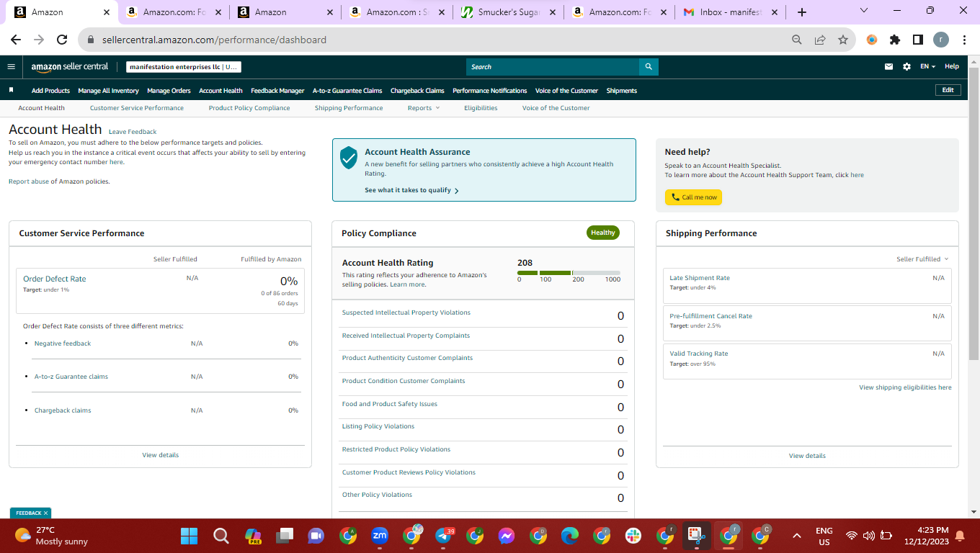View details under Shipping Performance
Screen dimensions: 980x553
coord(807,456)
